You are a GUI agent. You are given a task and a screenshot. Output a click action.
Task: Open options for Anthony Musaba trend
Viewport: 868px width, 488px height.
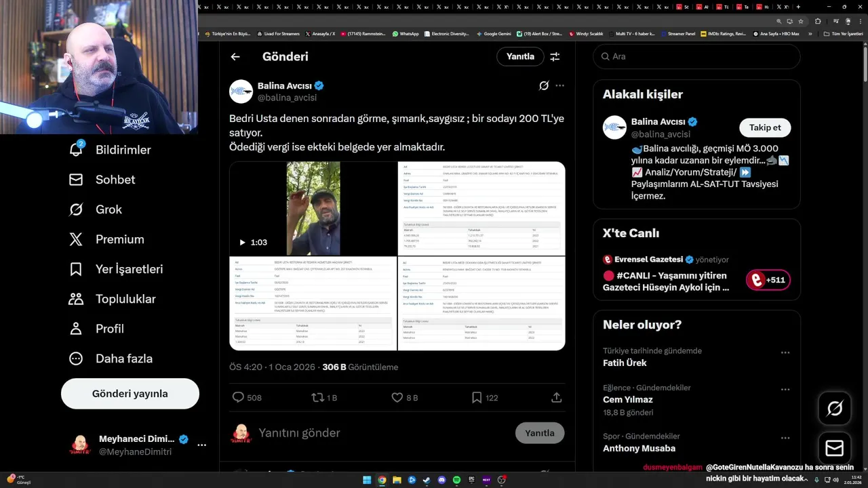[x=785, y=438]
